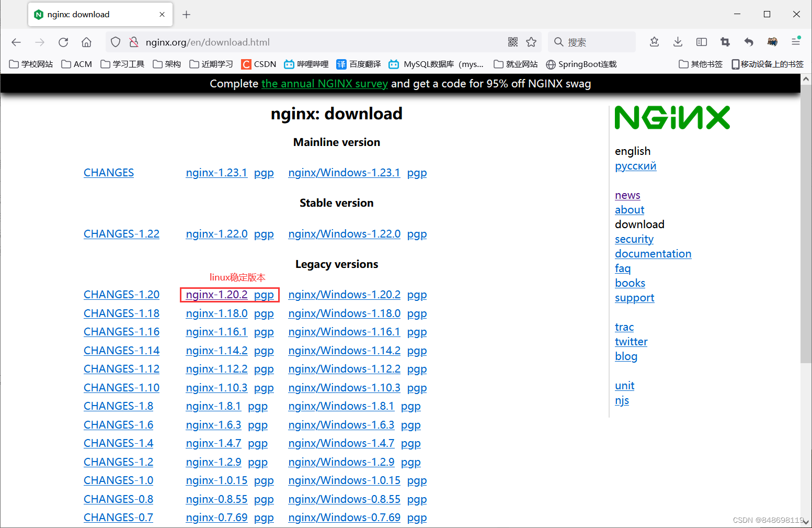This screenshot has width=812, height=528.
Task: Open the twitter sidebar link
Action: (631, 342)
